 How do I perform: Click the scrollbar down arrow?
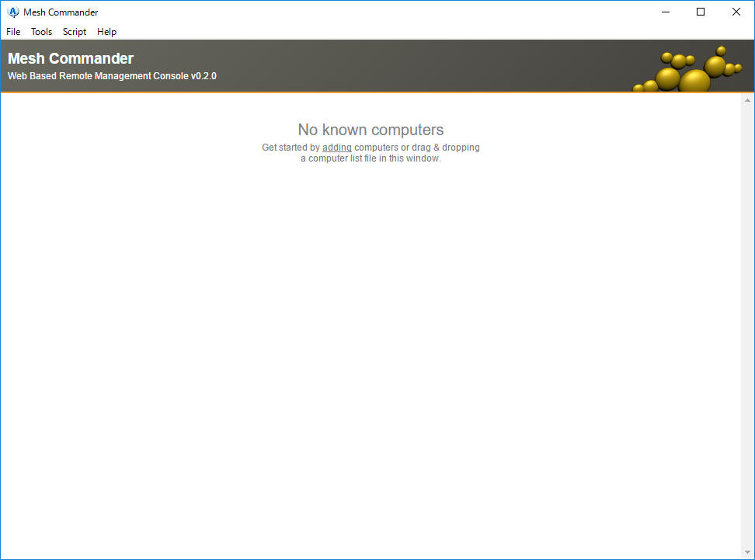(x=747, y=551)
